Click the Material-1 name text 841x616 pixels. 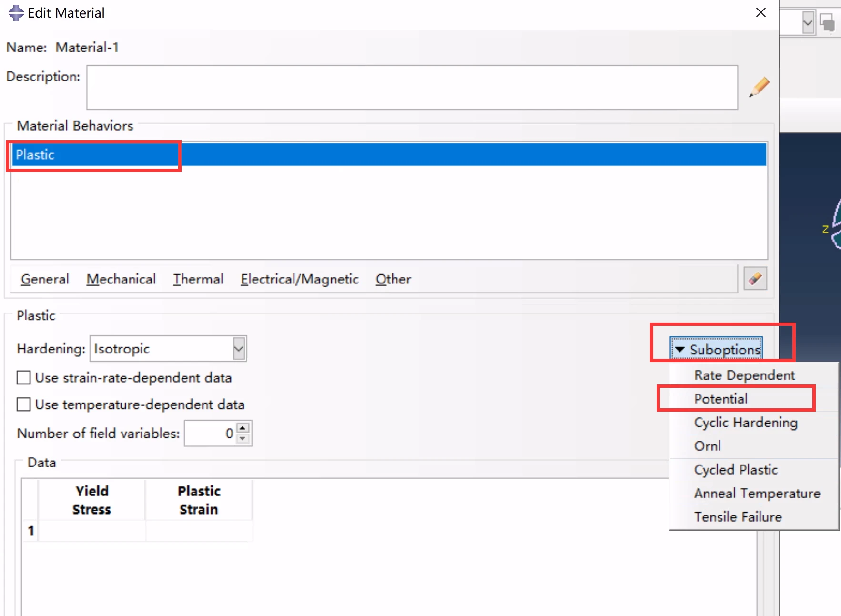point(87,48)
